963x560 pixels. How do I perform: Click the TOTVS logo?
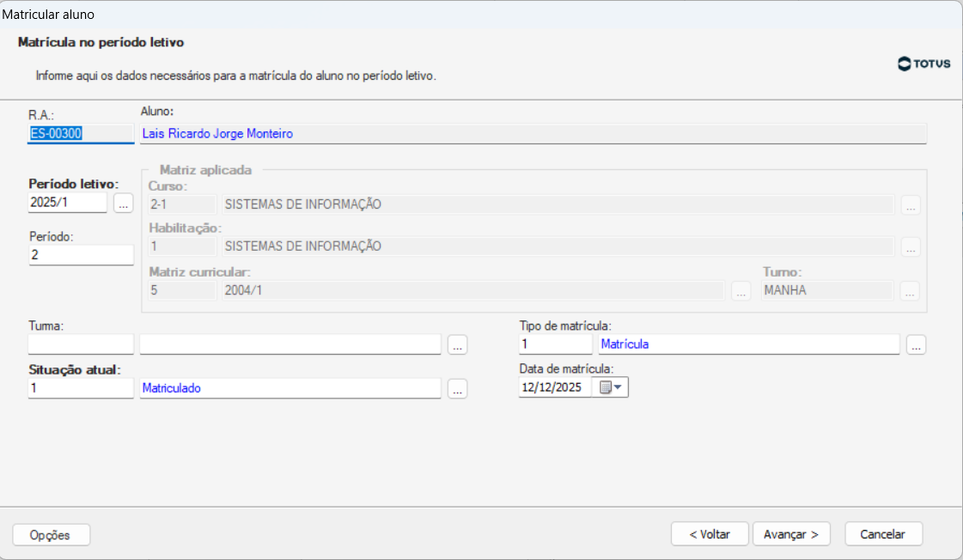pyautogui.click(x=924, y=64)
